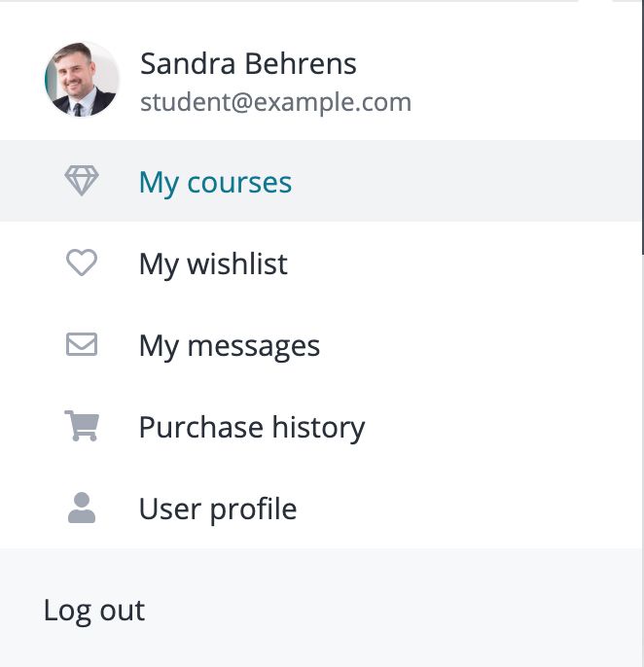
Task: Click the Sandra Behrens name heading
Action: click(x=248, y=64)
